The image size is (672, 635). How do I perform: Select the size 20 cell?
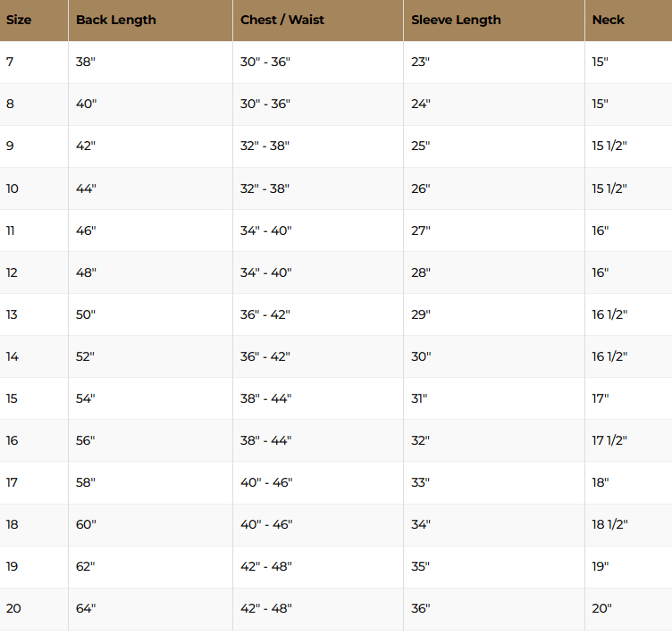[34, 608]
